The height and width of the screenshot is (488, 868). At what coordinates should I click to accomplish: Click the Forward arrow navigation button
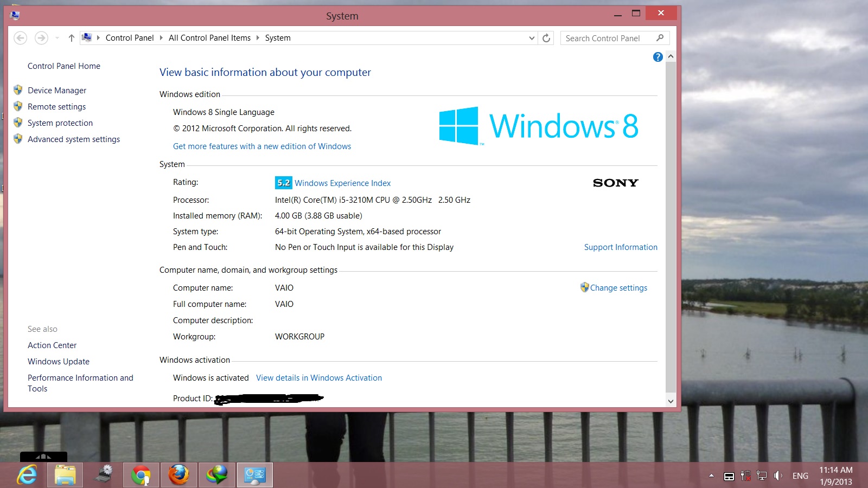(x=41, y=38)
